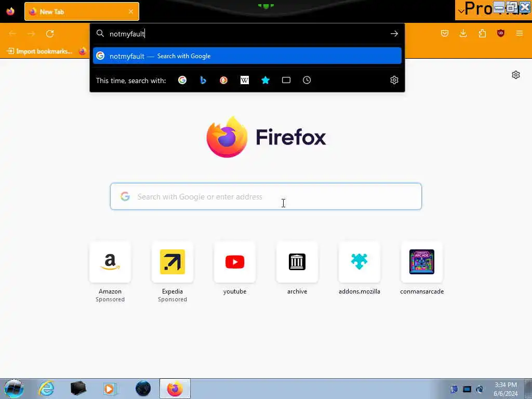Viewport: 532px width, 399px height.
Task: Click the Firefox taskbar button
Action: (175, 389)
